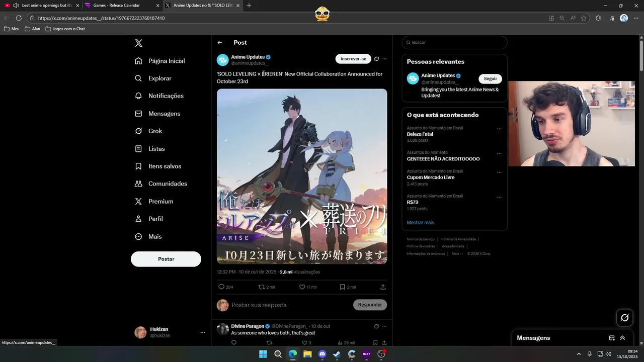Open Divine Paragon's profile name
Viewport: 644px width, 362px height.
[x=248, y=326]
